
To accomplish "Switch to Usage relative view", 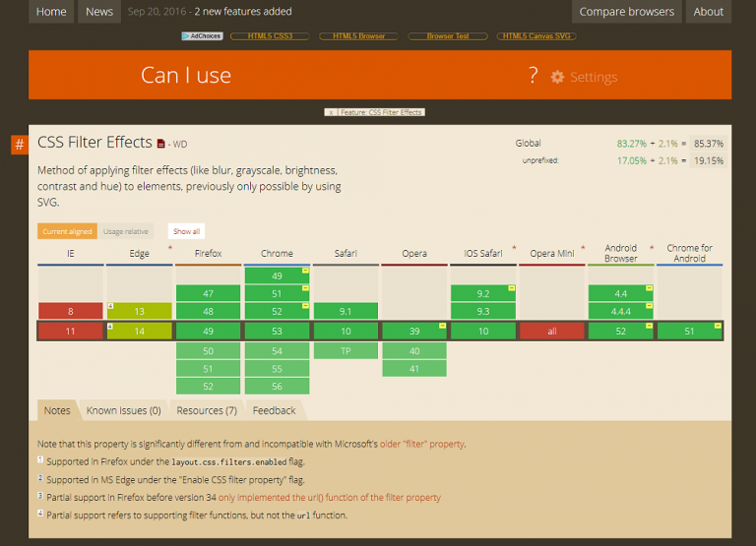I will pos(125,231).
